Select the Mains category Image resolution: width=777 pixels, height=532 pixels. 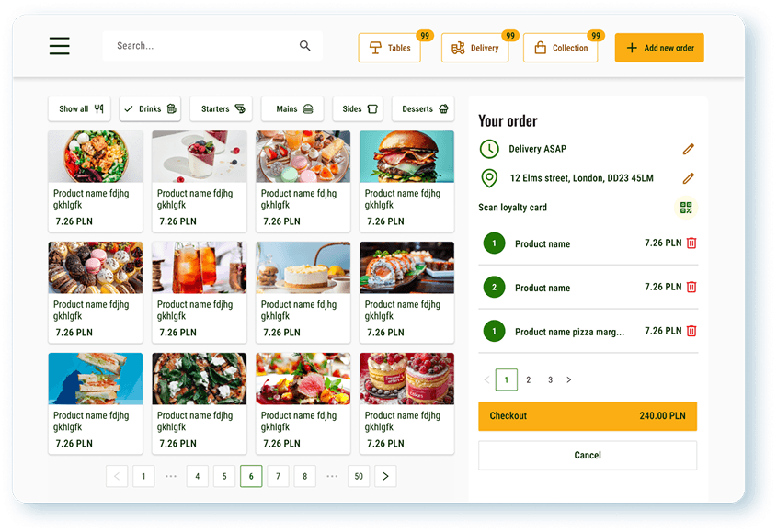pos(292,109)
